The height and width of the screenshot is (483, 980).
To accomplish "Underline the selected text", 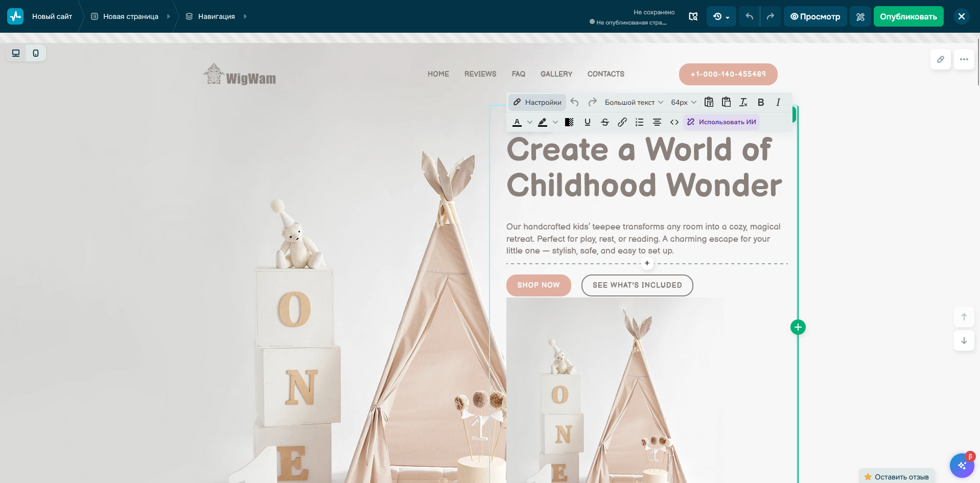I will pos(588,122).
